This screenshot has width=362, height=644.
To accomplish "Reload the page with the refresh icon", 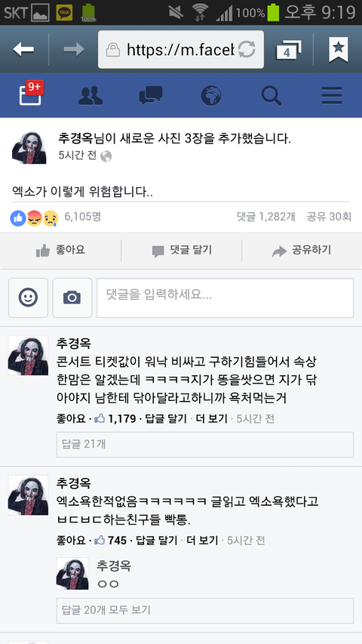I will (247, 50).
